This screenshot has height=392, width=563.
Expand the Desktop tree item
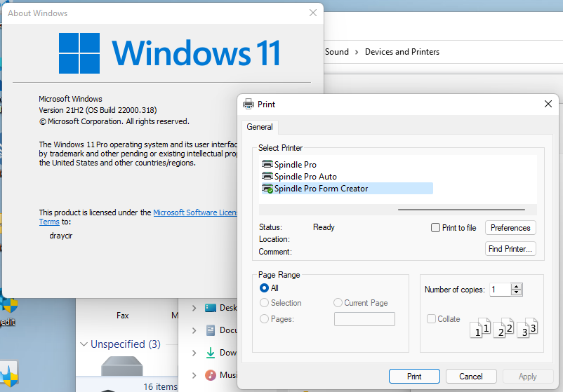(194, 308)
